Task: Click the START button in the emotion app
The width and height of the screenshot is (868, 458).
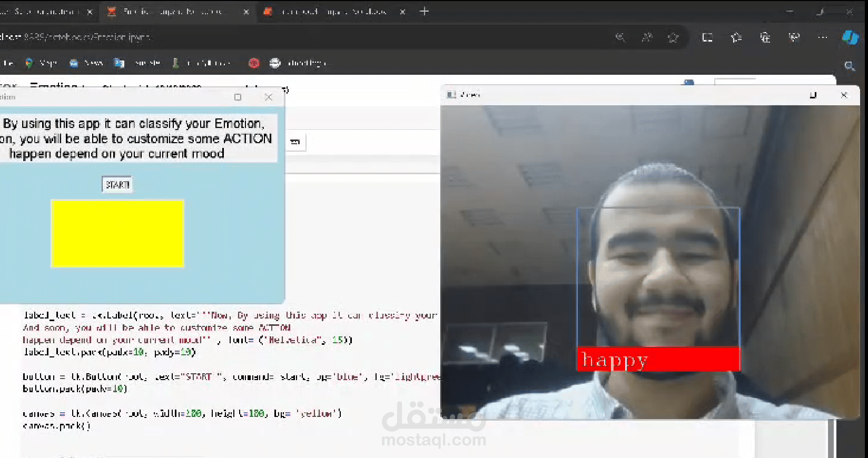Action: 117,185
